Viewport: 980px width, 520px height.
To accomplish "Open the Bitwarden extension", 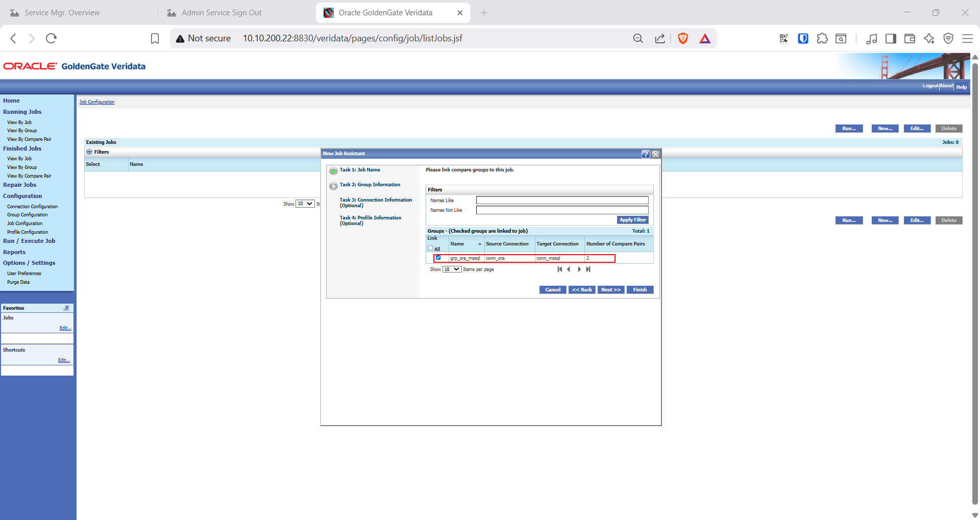I will pyautogui.click(x=803, y=38).
